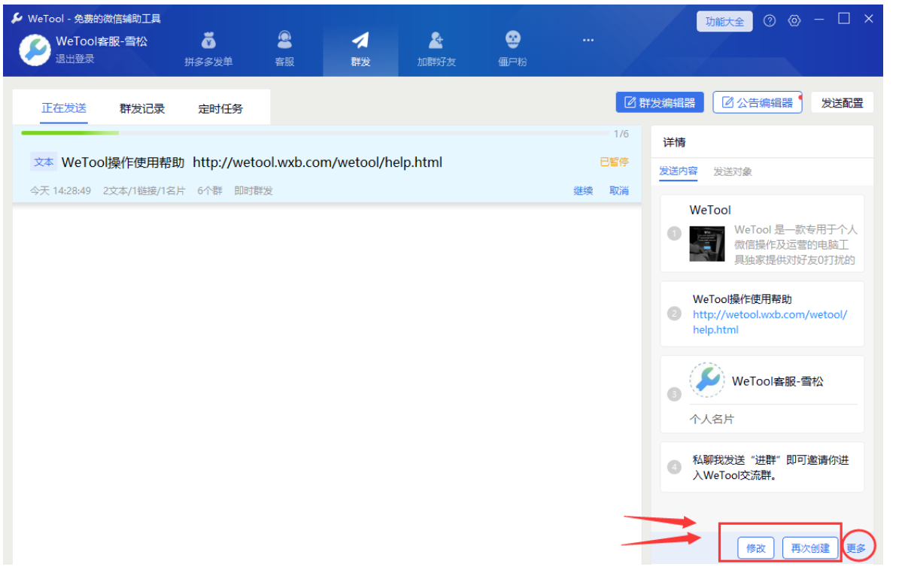Switch to 群发记录 tab

pyautogui.click(x=142, y=109)
